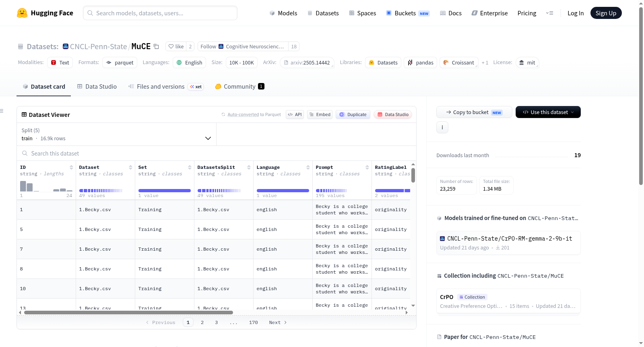
Task: Open the three-dot more options button
Action: point(442,127)
